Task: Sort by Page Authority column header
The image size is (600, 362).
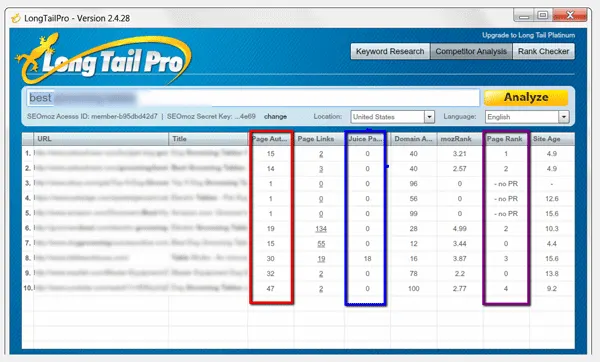Action: [271, 139]
